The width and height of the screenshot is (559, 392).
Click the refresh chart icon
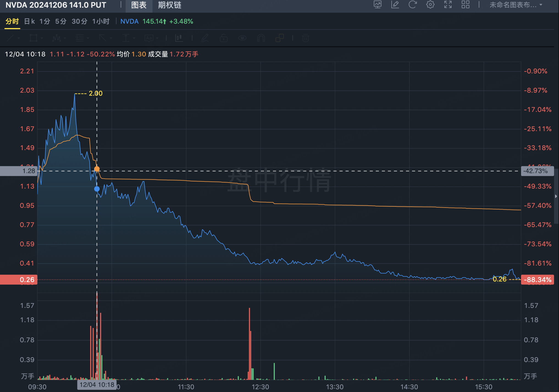(x=413, y=5)
